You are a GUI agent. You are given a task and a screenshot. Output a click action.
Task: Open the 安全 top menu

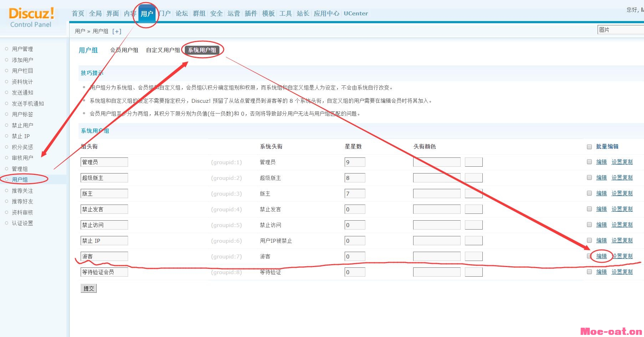coord(216,14)
